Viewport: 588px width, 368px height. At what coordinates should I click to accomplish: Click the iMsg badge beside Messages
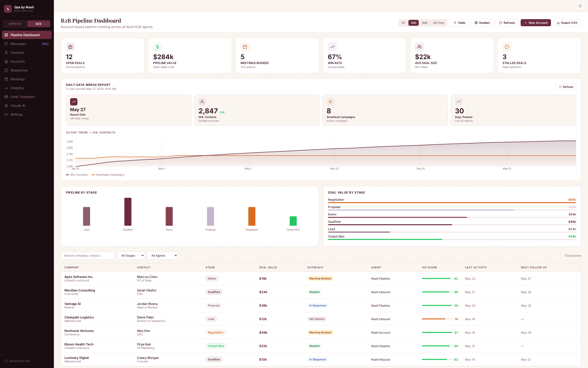pos(45,44)
